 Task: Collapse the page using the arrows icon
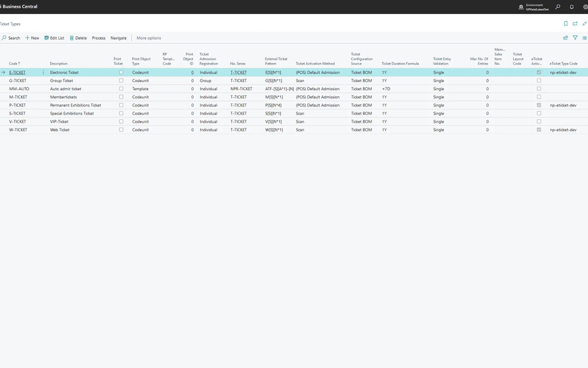click(584, 24)
